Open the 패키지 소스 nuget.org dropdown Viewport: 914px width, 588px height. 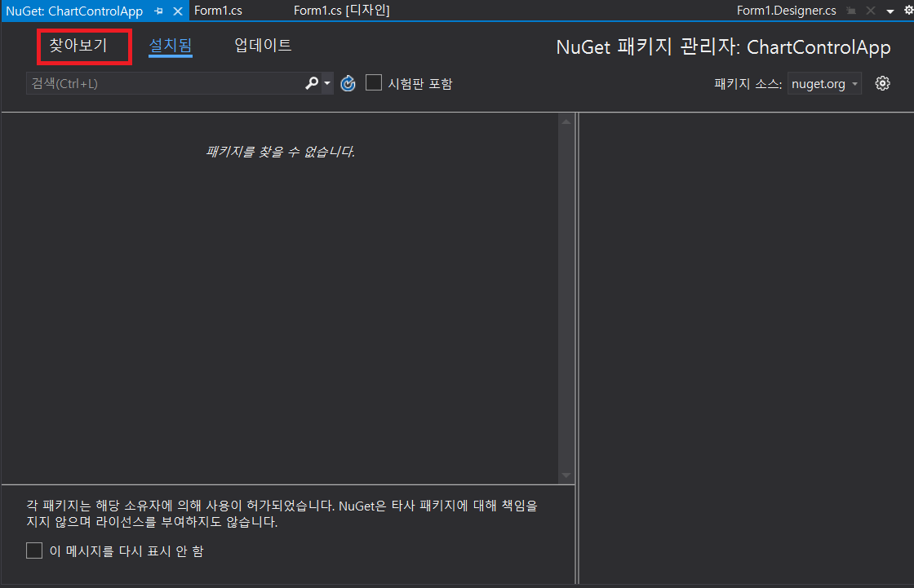pyautogui.click(x=824, y=83)
